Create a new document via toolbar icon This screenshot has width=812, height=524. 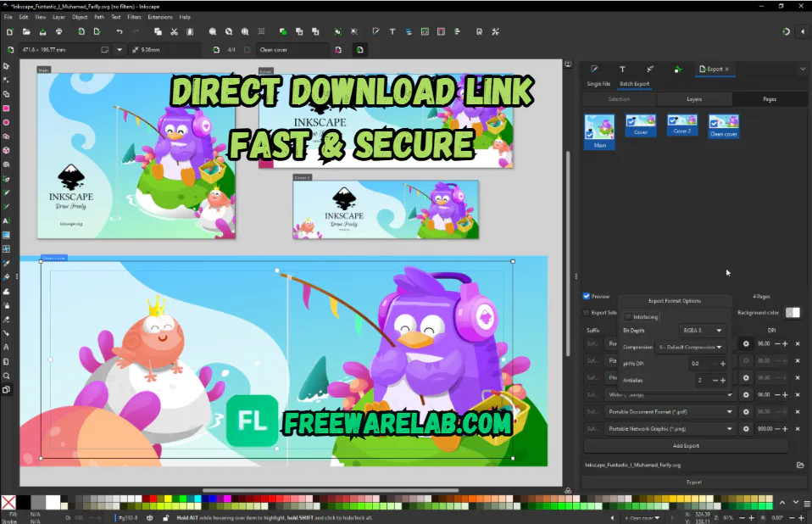[x=10, y=31]
